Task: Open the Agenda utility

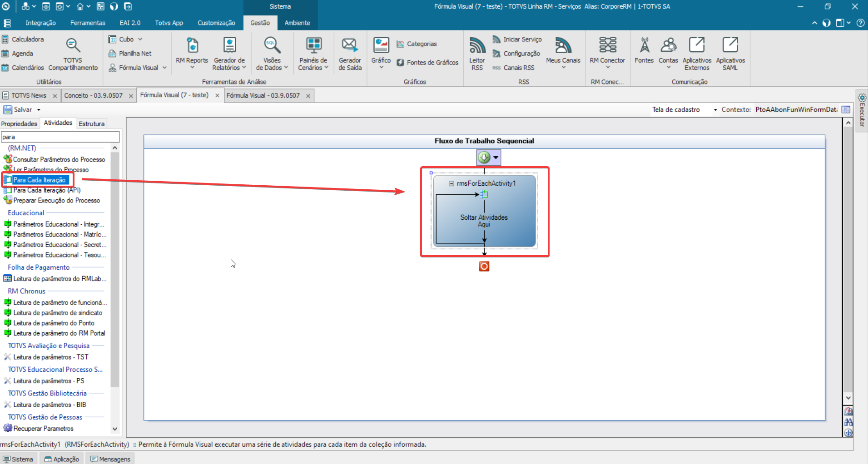Action: tap(18, 54)
